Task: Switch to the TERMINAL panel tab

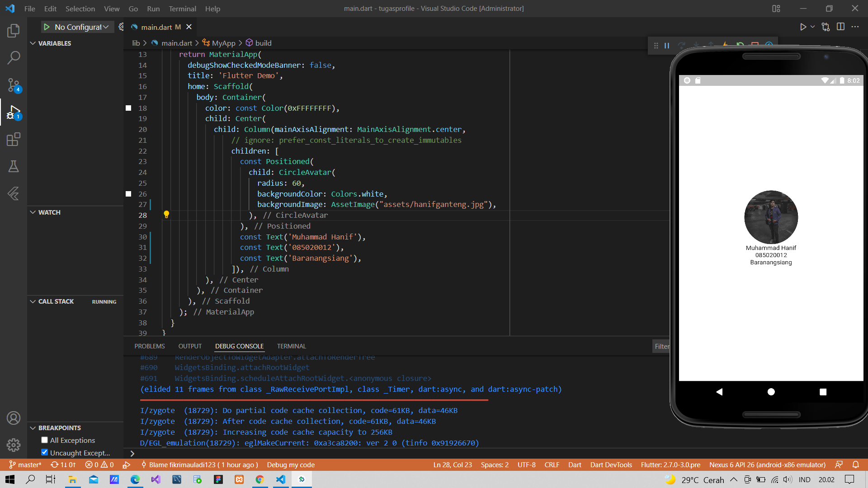Action: point(291,346)
